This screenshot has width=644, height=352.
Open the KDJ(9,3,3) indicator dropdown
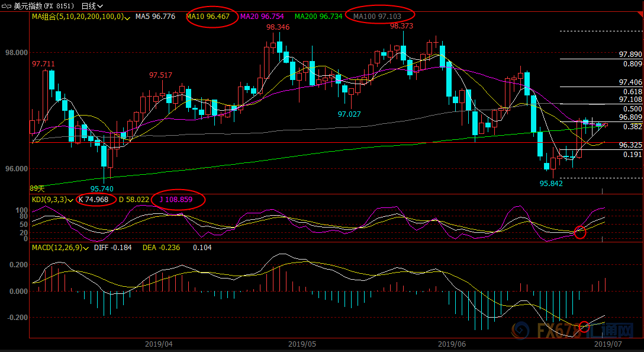tap(74, 200)
